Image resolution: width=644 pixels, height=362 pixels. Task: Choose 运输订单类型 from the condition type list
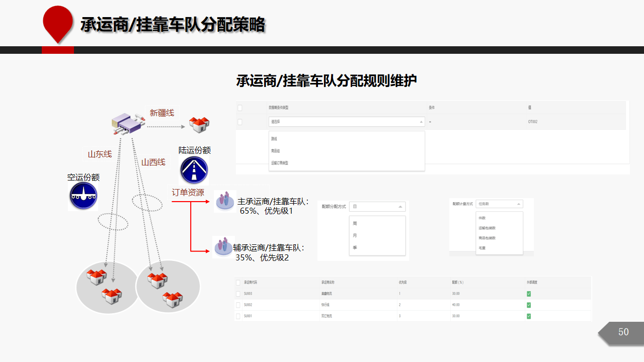pyautogui.click(x=347, y=163)
